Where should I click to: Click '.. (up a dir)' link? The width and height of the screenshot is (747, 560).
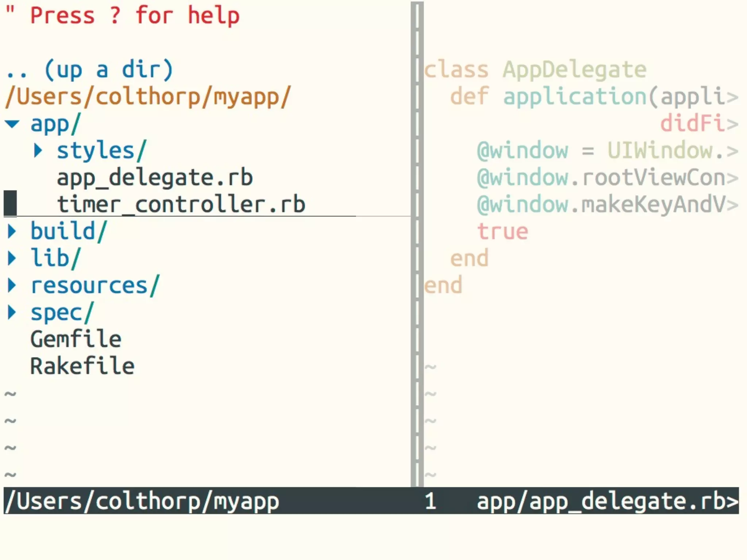pyautogui.click(x=89, y=70)
